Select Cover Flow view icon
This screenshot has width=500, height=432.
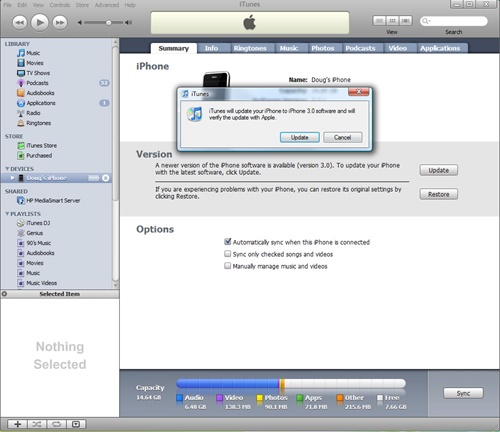tap(405, 21)
